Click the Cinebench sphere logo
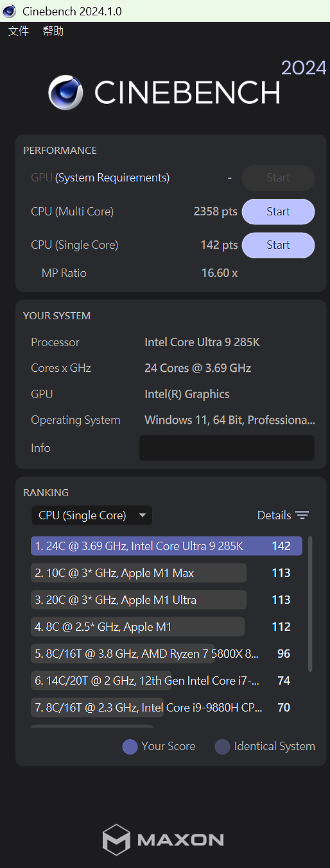 tap(66, 93)
